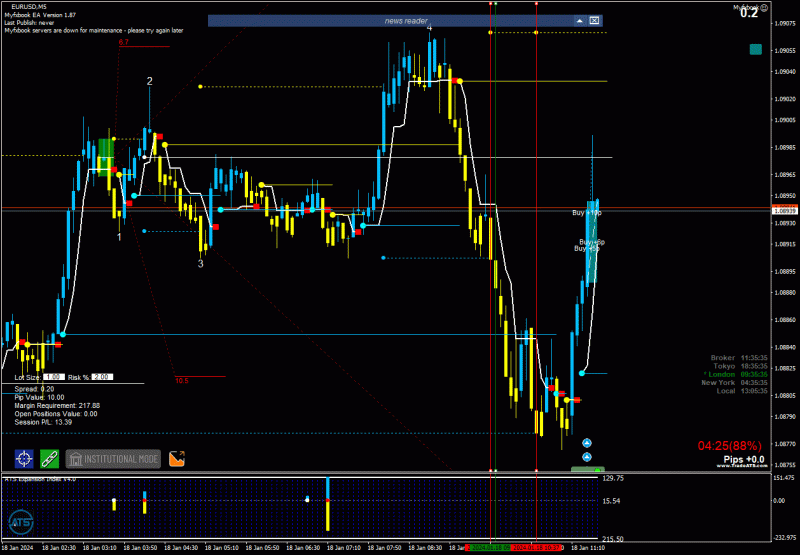
Task: Toggle the Institutional Mode button
Action: pyautogui.click(x=113, y=459)
